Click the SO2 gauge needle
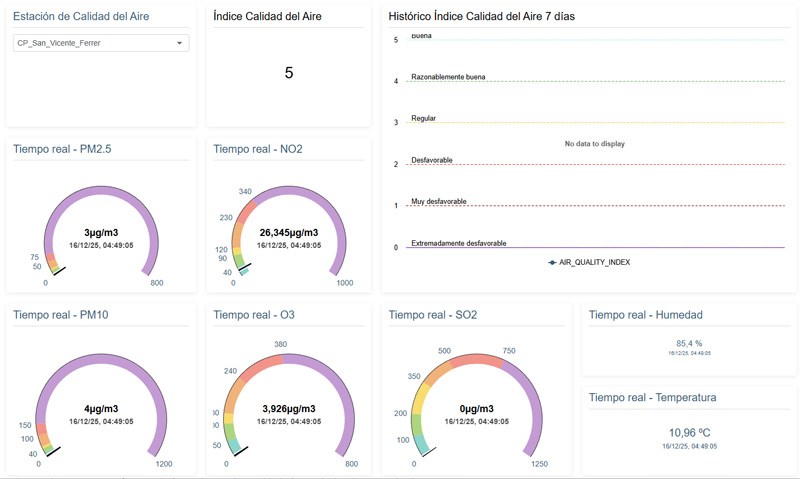Viewport: 800px width, 479px height. tap(428, 451)
